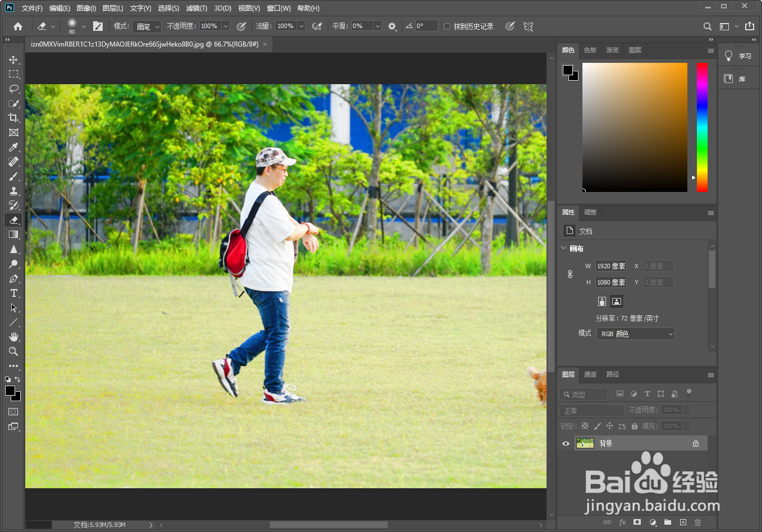Screen dimensions: 762x532
Task: Open the Flow value dropdown arrow
Action: coord(301,26)
